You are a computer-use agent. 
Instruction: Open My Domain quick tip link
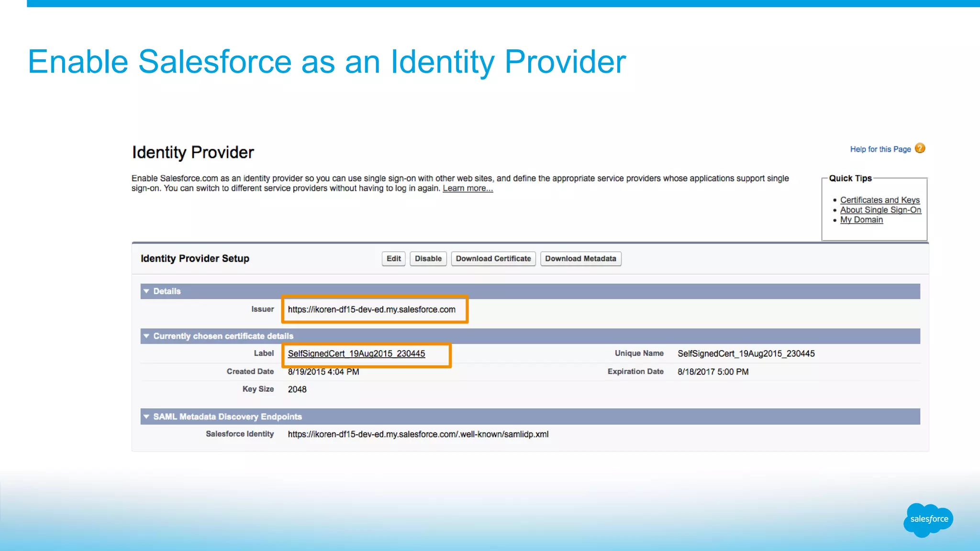pos(861,220)
